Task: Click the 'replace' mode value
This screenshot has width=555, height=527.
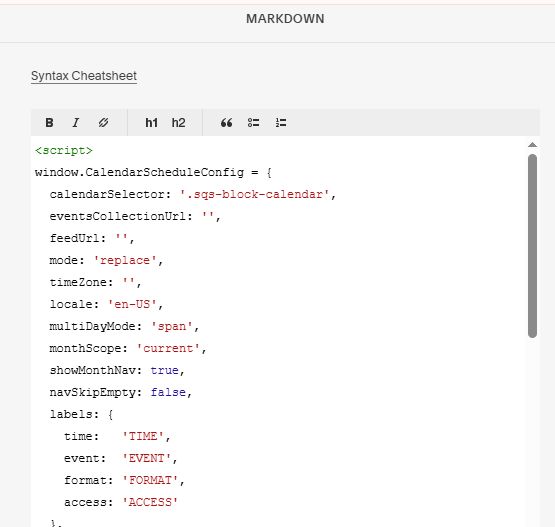Action: 125,260
